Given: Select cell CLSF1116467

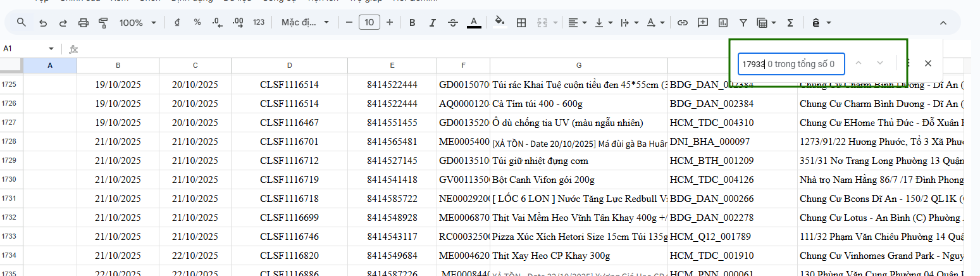Looking at the screenshot, I should click(x=289, y=122).
